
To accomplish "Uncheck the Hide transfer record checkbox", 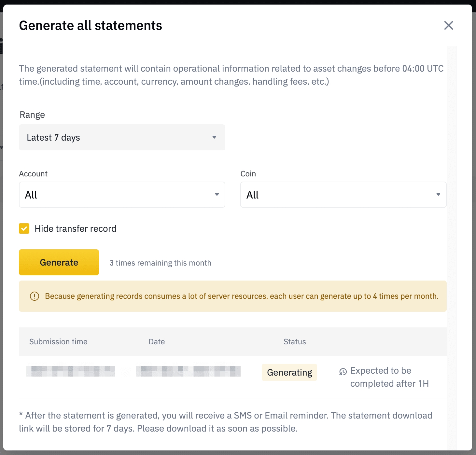I will 24,228.
